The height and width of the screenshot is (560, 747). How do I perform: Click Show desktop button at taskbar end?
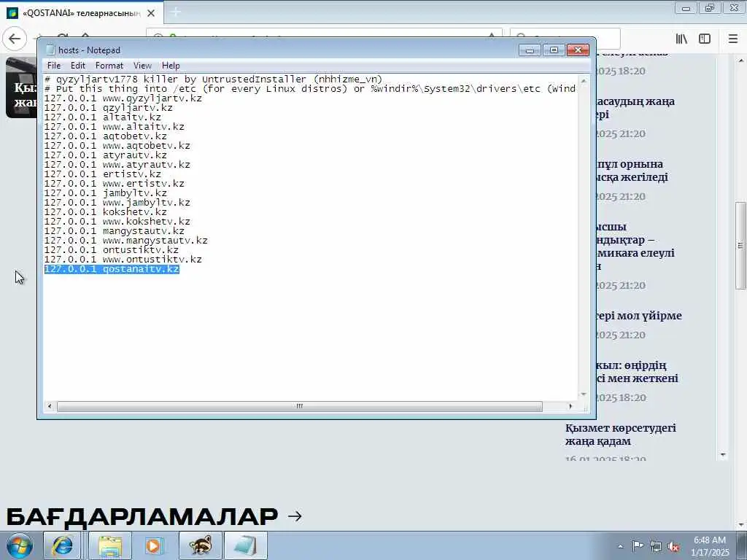[742, 545]
